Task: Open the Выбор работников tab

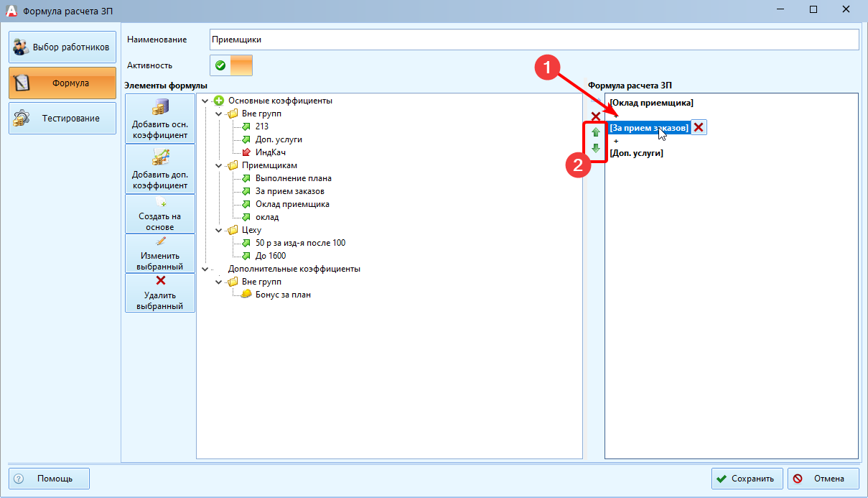Action: pos(62,47)
